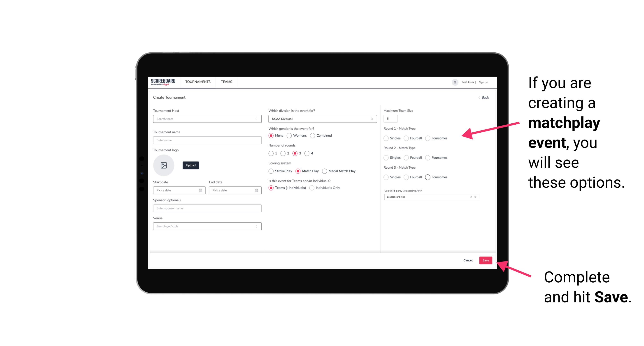Switch to the TOURNAMENTS tab
Image resolution: width=644 pixels, height=346 pixels.
[198, 82]
